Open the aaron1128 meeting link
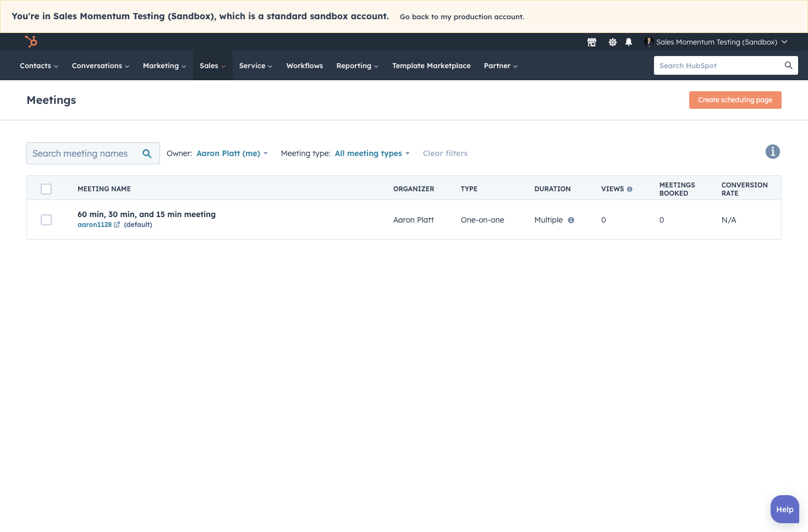 pyautogui.click(x=95, y=225)
